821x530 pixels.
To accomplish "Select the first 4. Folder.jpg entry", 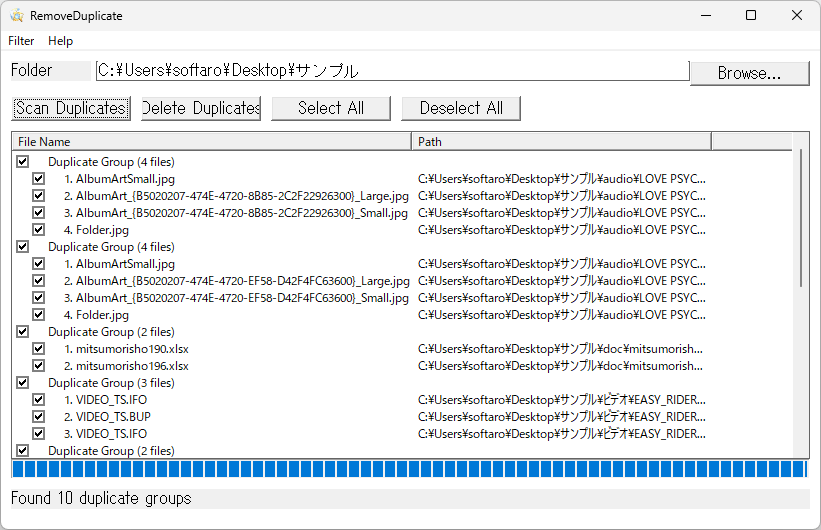I will (102, 230).
